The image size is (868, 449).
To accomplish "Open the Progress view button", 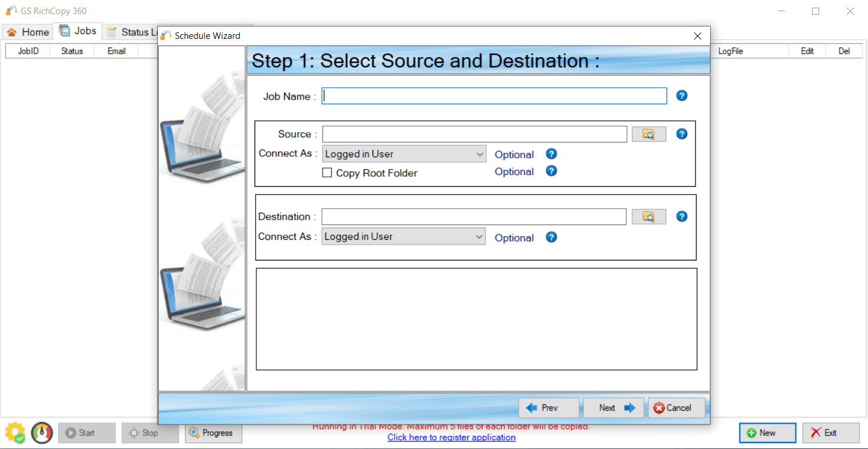I will coord(213,433).
